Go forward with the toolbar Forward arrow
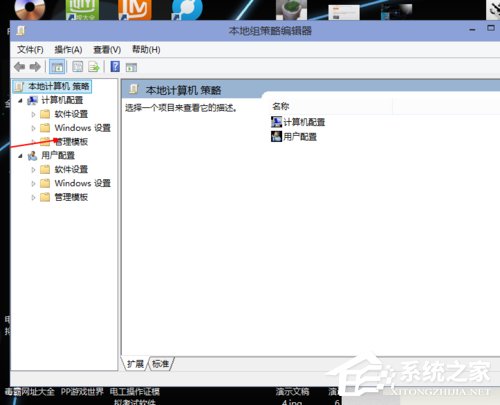The image size is (500, 405). [35, 67]
